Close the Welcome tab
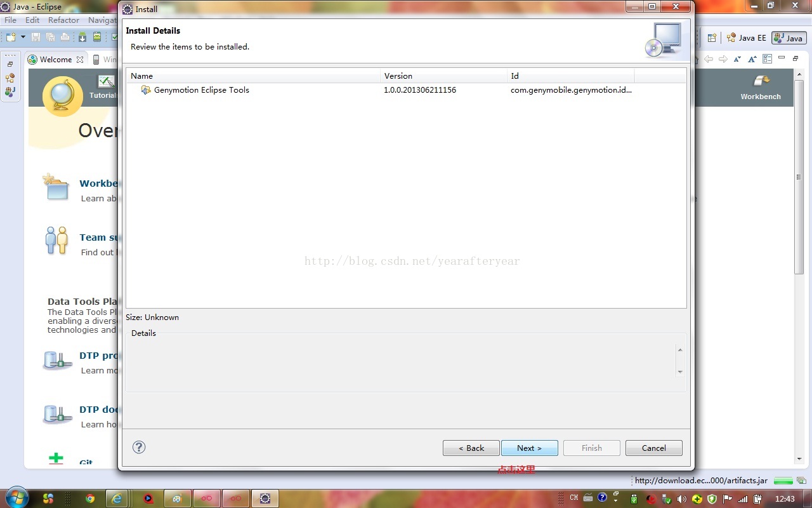The height and width of the screenshot is (508, 812). (x=80, y=60)
